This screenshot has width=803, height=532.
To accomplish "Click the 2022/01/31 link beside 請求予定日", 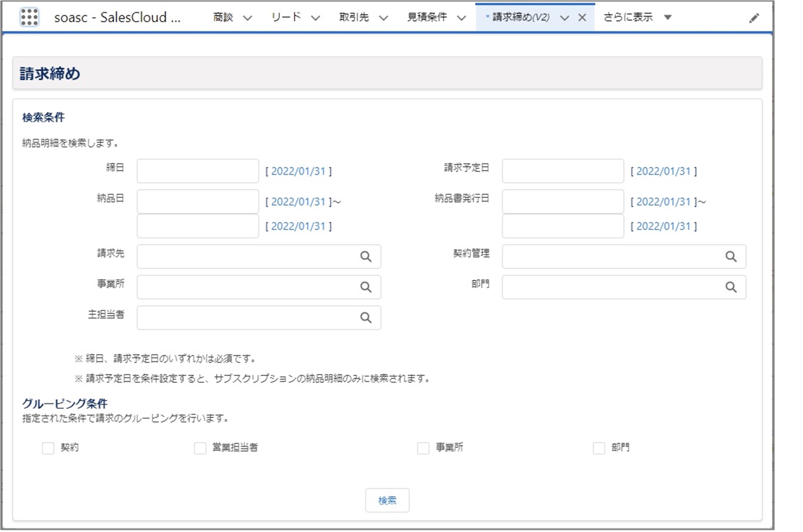I will [x=664, y=171].
